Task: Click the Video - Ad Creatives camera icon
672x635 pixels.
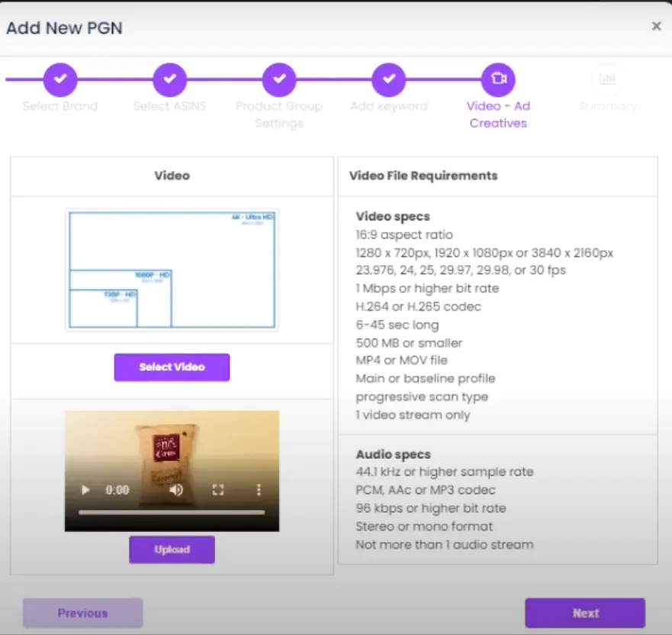Action: (x=498, y=79)
